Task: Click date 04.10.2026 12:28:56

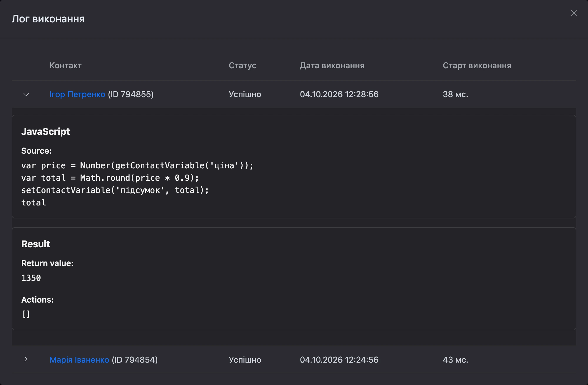Action: (x=339, y=94)
